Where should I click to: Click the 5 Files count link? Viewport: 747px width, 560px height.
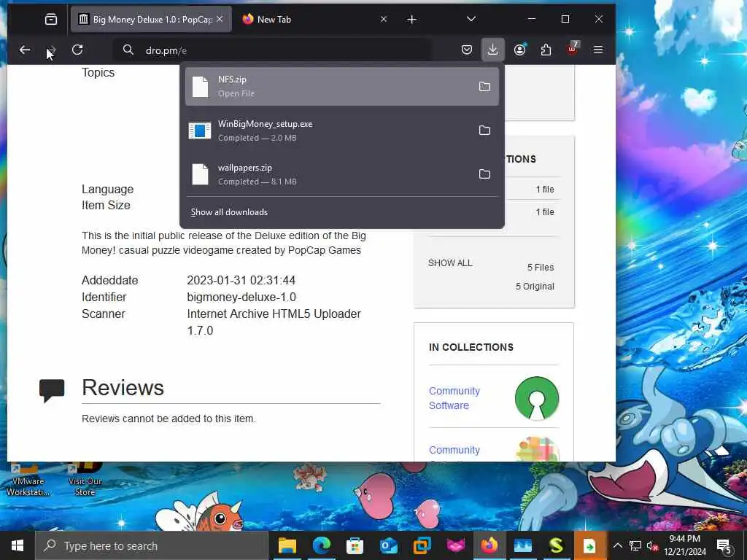tap(541, 267)
